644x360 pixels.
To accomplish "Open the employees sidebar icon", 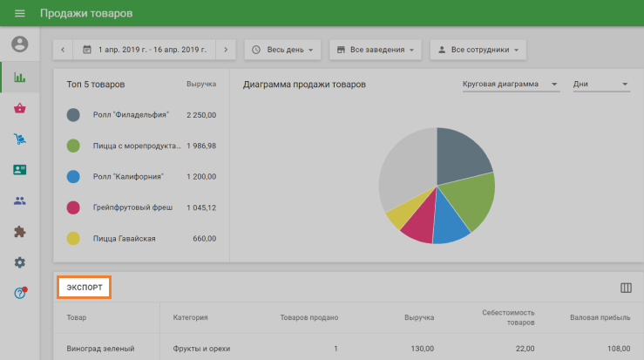I will click(19, 200).
